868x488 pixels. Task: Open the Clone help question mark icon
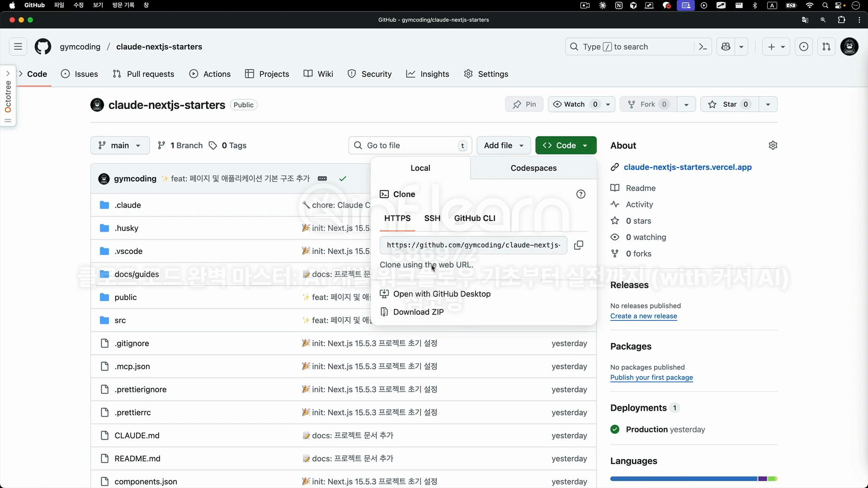click(581, 194)
